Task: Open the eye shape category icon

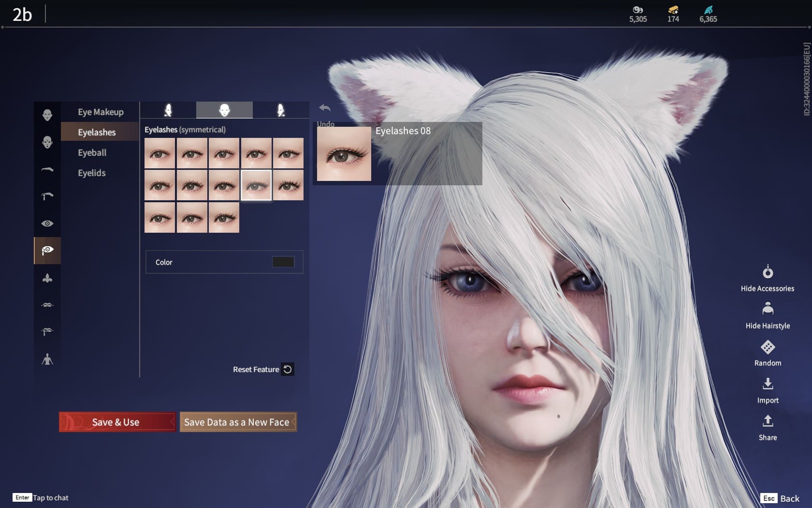Action: (x=47, y=224)
